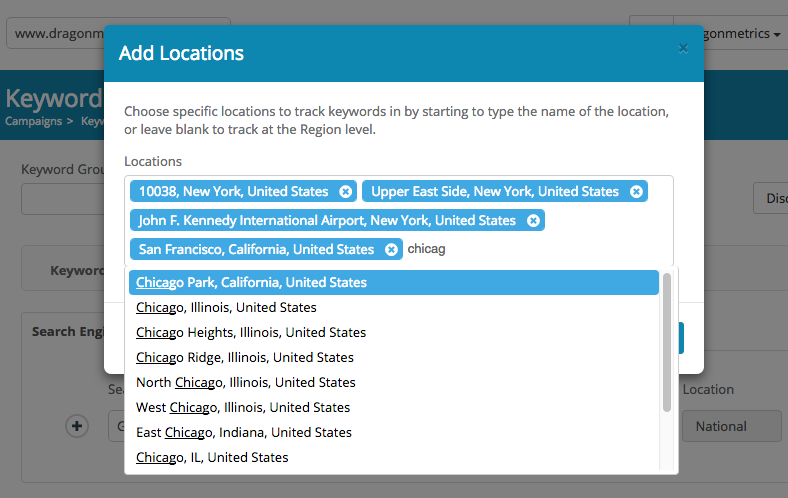Choose North Chicago, Illinois option

(246, 382)
